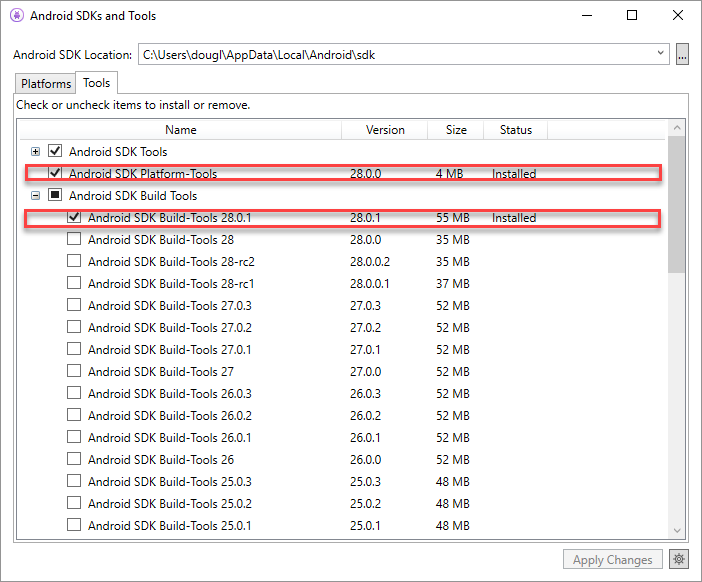Uncheck Android SDK Platform-Tools checkbox
This screenshot has height=582, width=702.
55,172
